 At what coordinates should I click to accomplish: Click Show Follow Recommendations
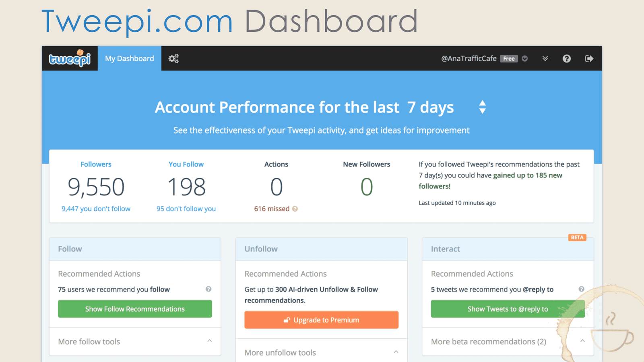[135, 309]
